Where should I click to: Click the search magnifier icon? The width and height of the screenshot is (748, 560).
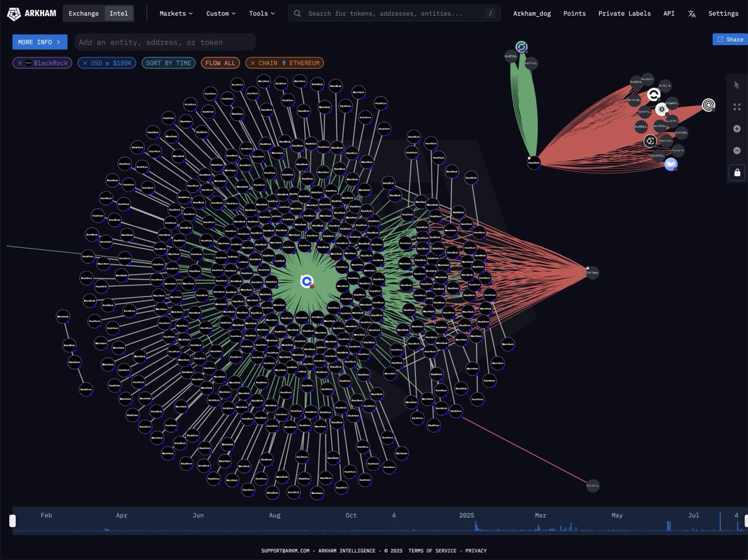pos(298,13)
